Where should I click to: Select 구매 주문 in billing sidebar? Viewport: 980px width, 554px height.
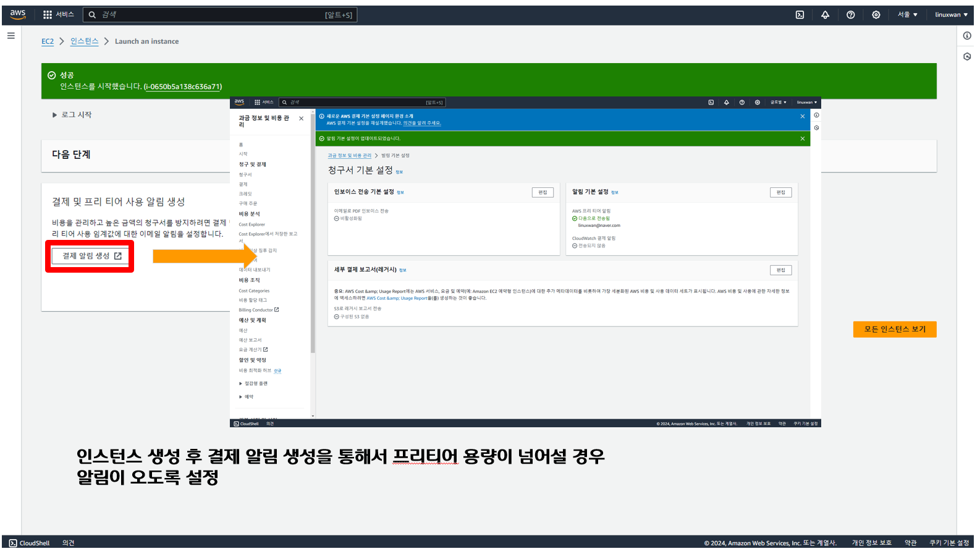[x=248, y=203]
